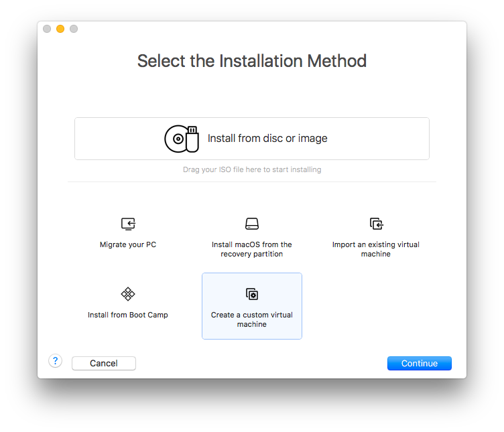Choose the 'Install from Boot Camp' label
Viewport: 504px width, 432px height.
click(128, 315)
